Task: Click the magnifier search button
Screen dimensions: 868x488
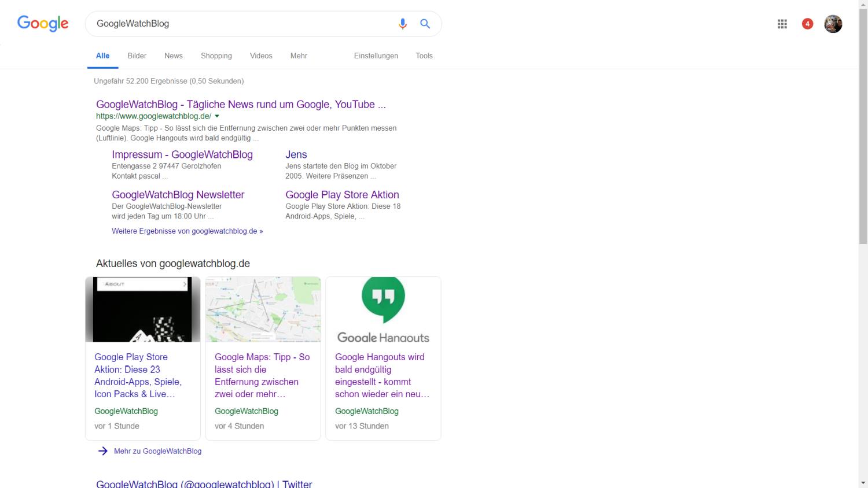Action: pyautogui.click(x=425, y=24)
